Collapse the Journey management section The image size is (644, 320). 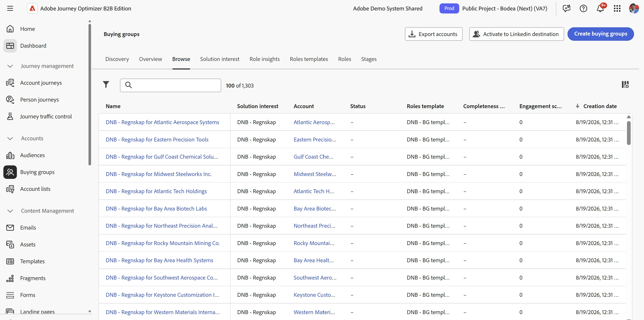click(10, 66)
